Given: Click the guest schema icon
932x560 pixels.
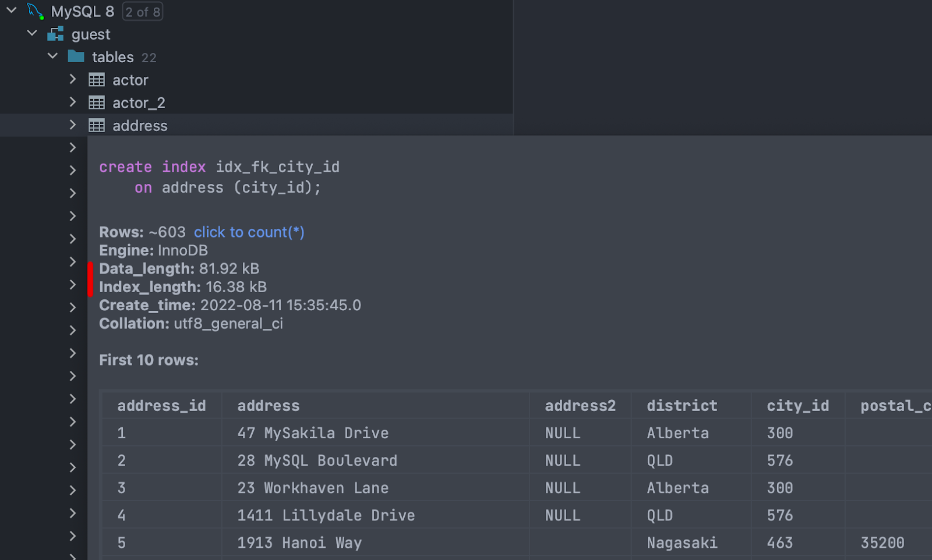Looking at the screenshot, I should (x=55, y=34).
